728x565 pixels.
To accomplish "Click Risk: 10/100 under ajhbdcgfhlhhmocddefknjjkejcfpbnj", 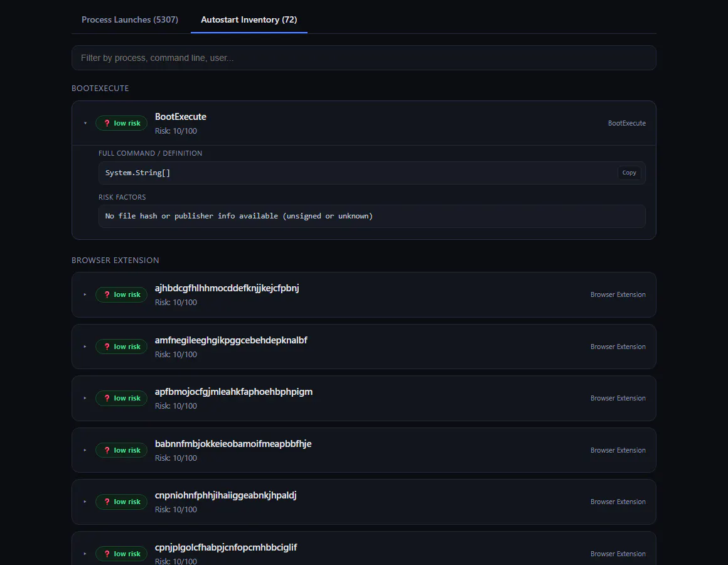I will coord(176,302).
